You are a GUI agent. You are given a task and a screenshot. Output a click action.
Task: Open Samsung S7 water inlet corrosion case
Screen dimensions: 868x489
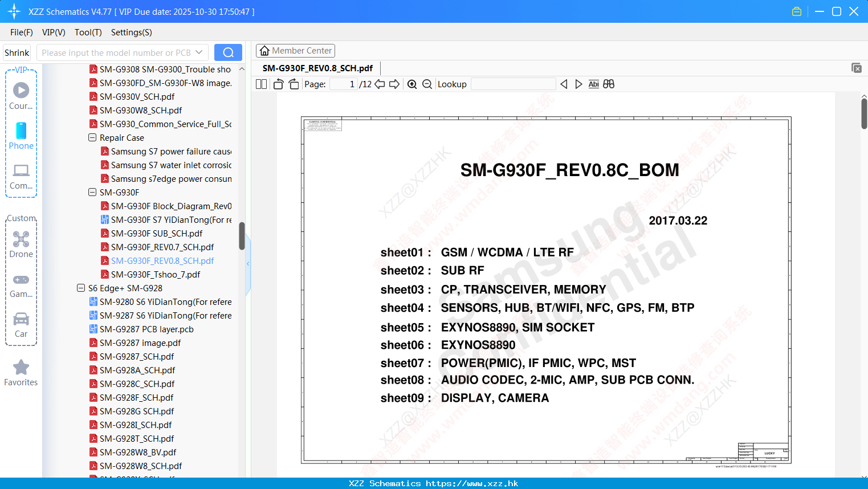166,165
